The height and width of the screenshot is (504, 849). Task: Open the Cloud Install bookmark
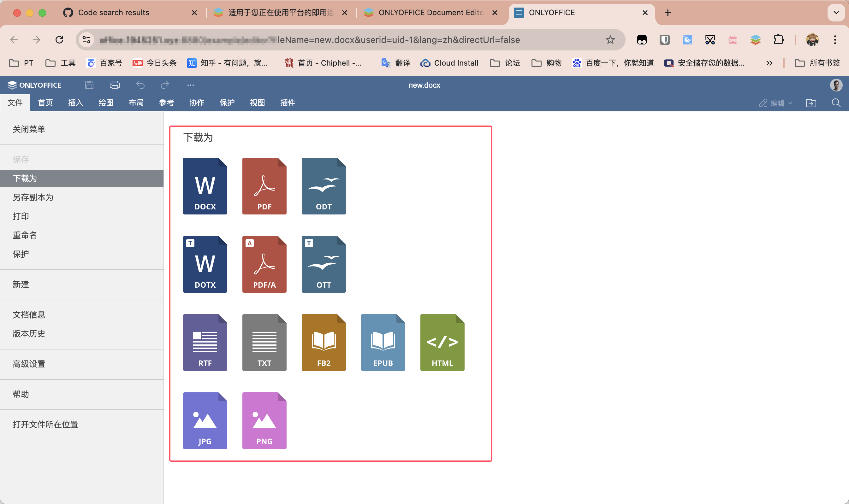(x=449, y=63)
